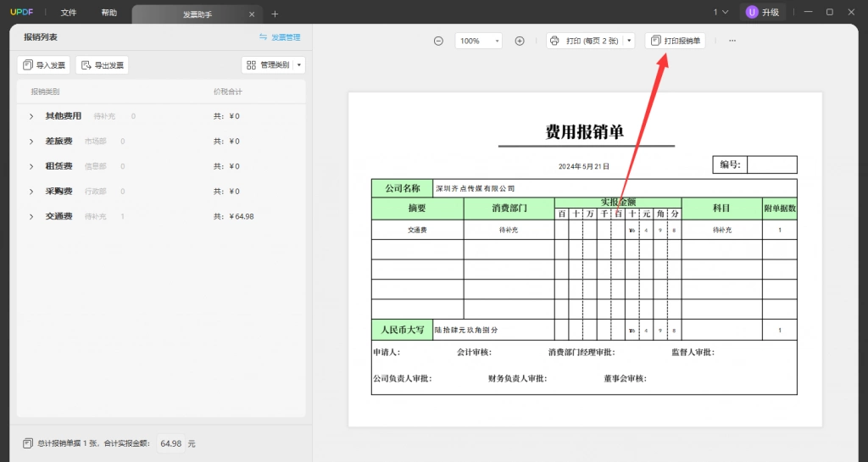Image resolution: width=868 pixels, height=462 pixels.
Task: Open 发票管理 link
Action: [280, 37]
